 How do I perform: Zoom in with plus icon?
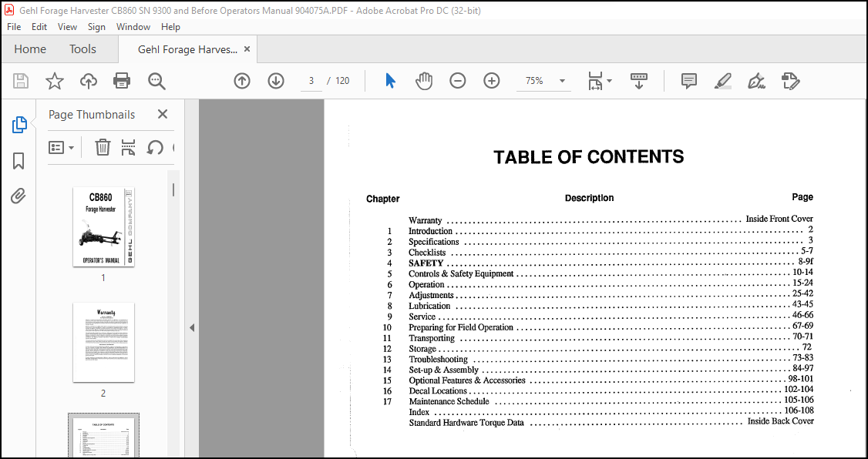(x=492, y=82)
